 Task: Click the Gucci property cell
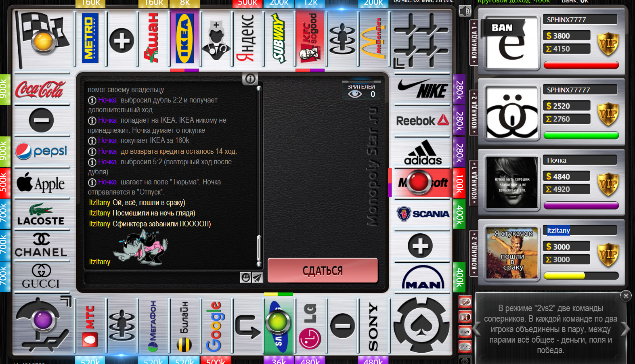pos(41,276)
